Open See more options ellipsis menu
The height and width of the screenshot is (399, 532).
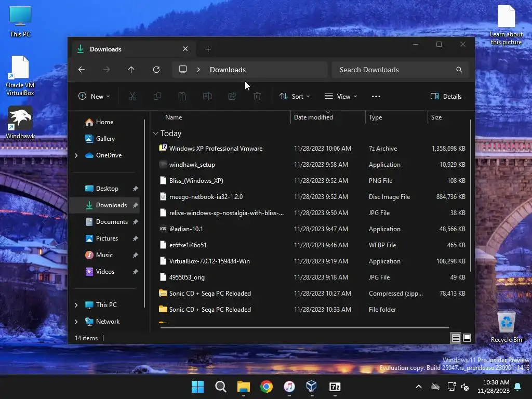click(x=376, y=96)
